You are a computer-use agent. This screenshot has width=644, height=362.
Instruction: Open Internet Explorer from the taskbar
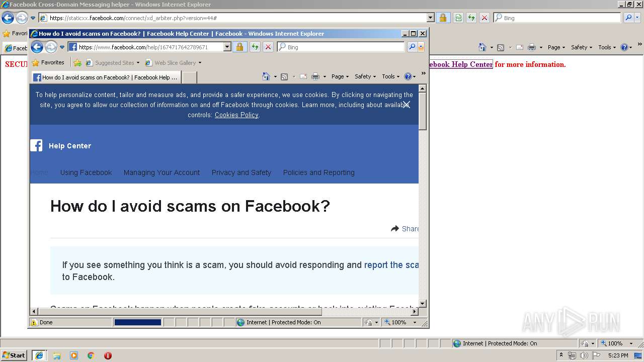coord(39,355)
